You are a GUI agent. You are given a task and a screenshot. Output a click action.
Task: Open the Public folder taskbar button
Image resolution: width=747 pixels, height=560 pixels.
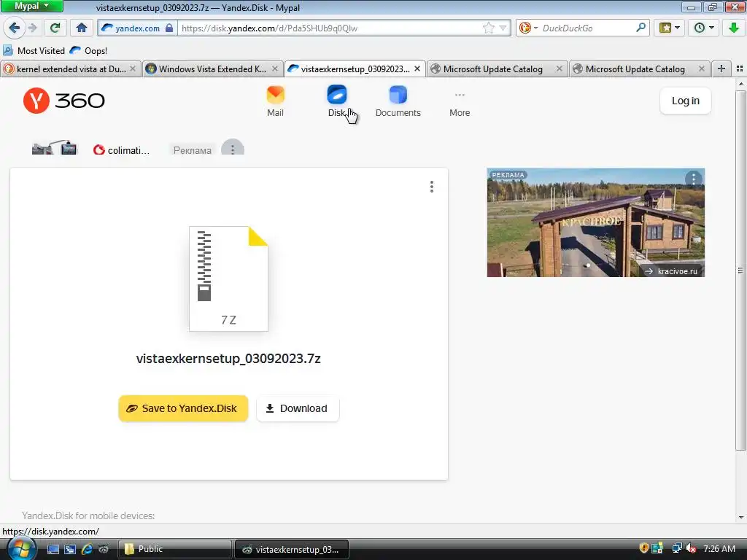coord(174,549)
